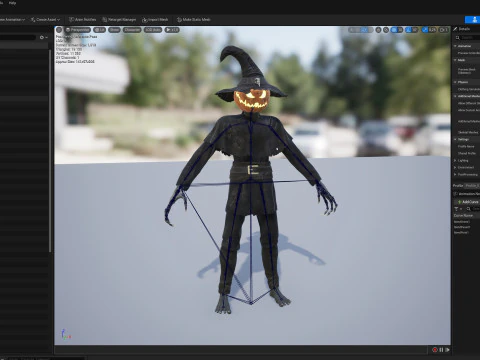Expand the Lighting section
The image size is (480, 360).
pos(455,161)
